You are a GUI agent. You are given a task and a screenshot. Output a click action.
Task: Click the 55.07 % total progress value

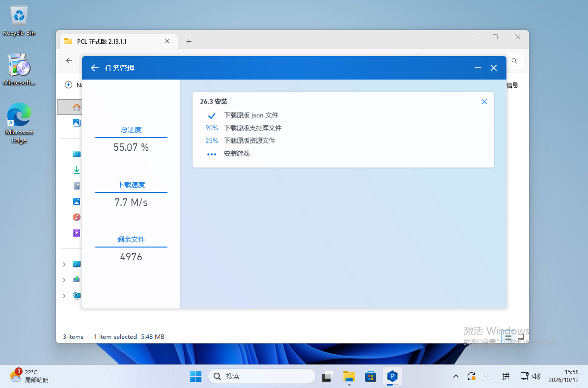[x=131, y=147]
